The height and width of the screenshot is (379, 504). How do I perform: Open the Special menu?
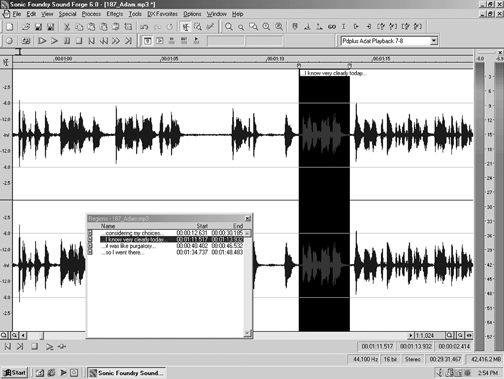pyautogui.click(x=67, y=14)
